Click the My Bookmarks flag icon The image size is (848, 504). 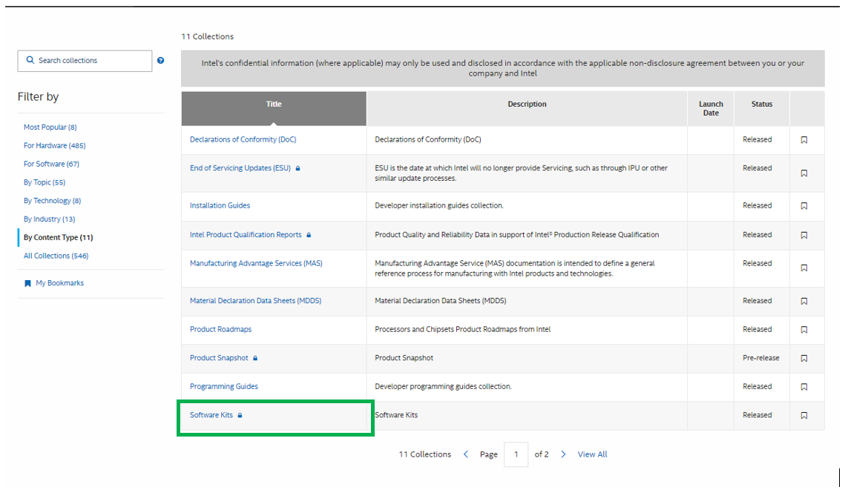[x=27, y=283]
